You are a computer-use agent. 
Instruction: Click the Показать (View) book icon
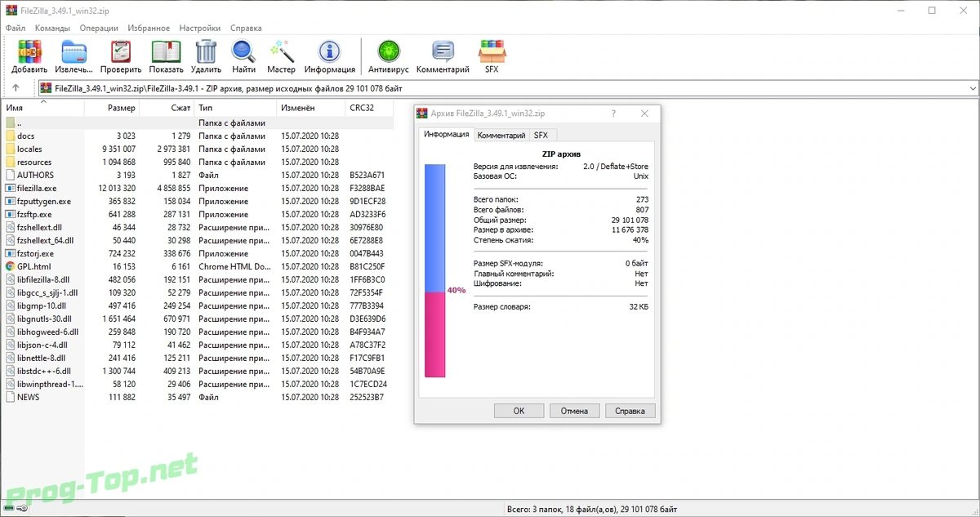click(166, 51)
